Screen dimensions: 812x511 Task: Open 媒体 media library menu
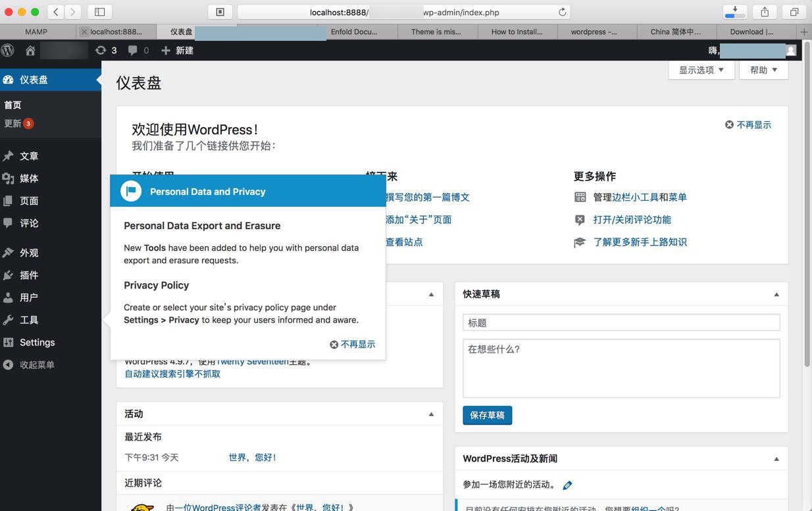[51, 178]
